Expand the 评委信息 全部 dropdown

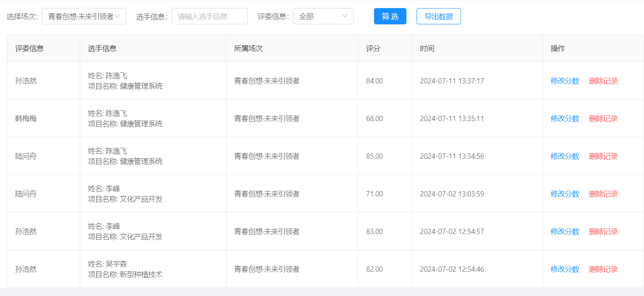click(323, 16)
